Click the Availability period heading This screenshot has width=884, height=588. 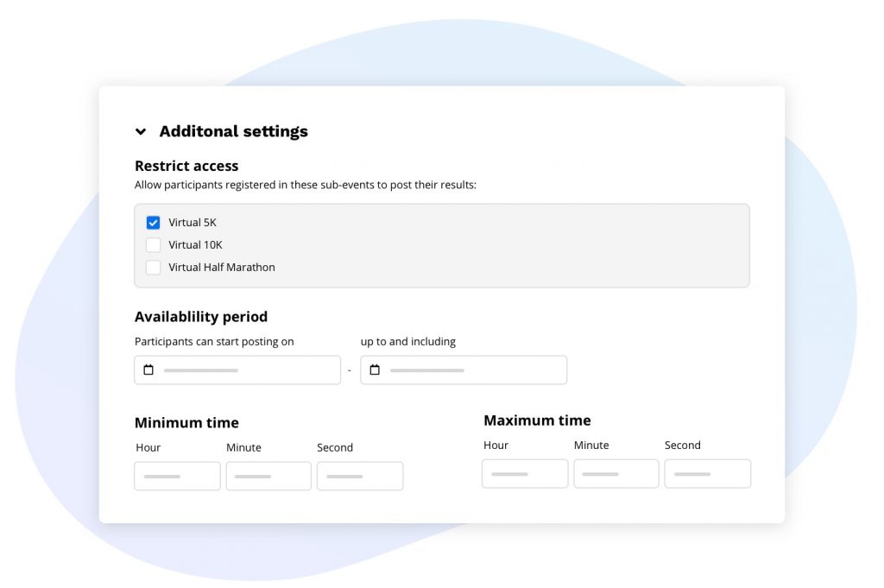(x=201, y=317)
